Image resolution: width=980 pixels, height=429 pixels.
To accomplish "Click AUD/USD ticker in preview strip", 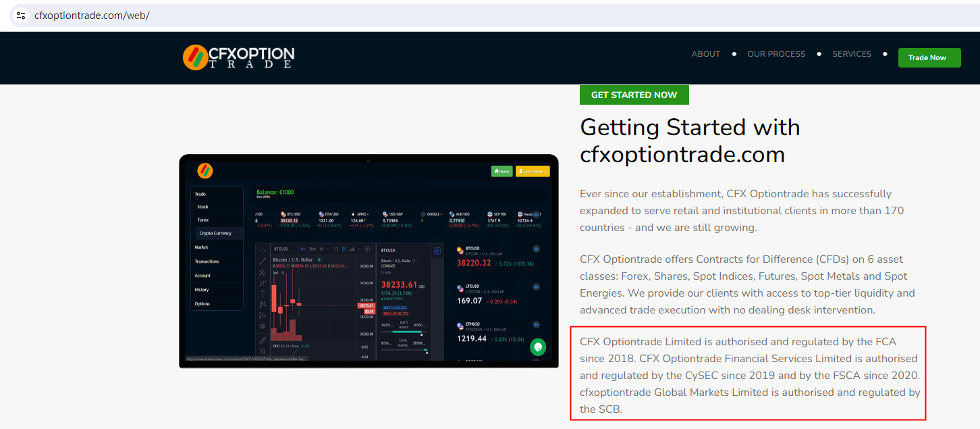I will click(x=462, y=220).
